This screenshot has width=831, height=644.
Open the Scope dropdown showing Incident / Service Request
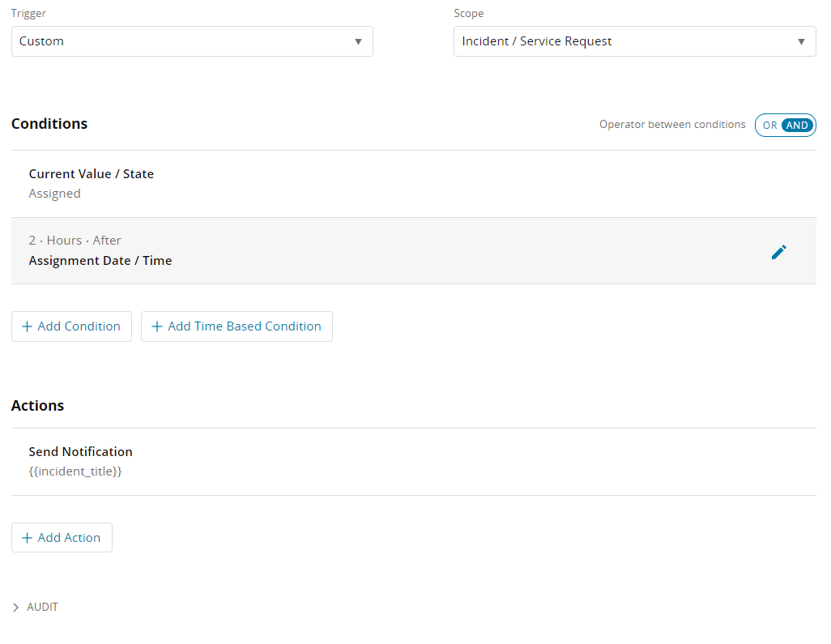(x=634, y=41)
